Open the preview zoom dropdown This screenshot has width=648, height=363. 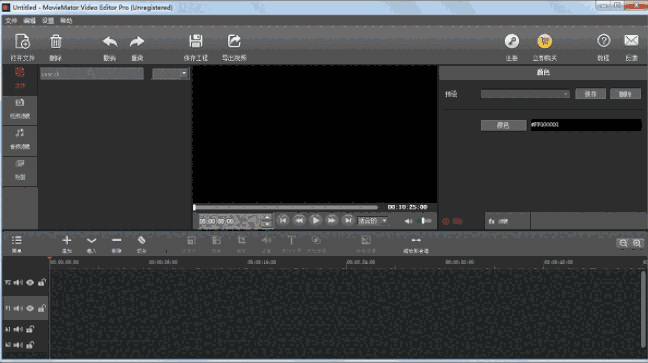click(373, 221)
